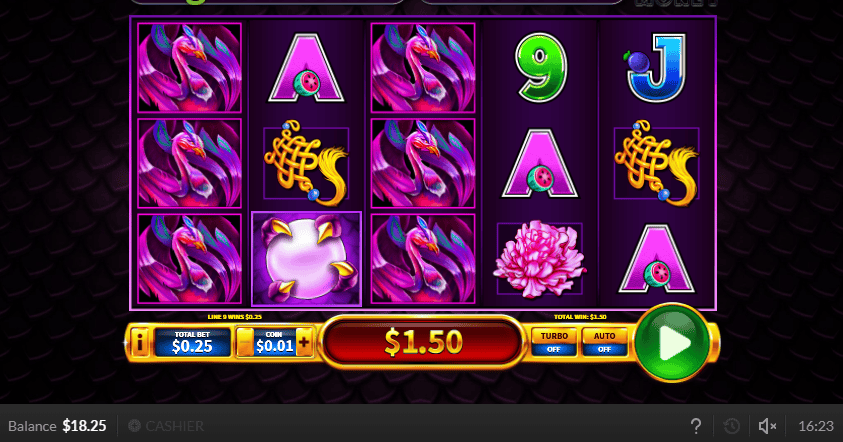Image resolution: width=843 pixels, height=442 pixels.
Task: Click the golden knot symbol on reel two
Action: coord(306,163)
